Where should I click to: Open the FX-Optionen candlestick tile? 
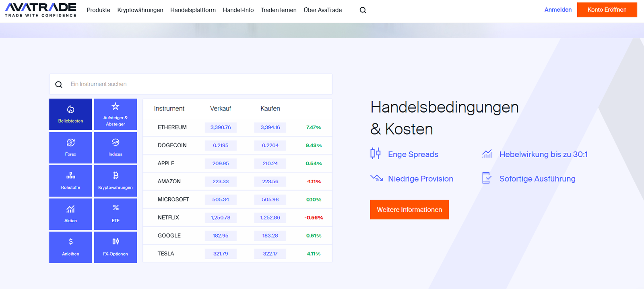pos(116,248)
